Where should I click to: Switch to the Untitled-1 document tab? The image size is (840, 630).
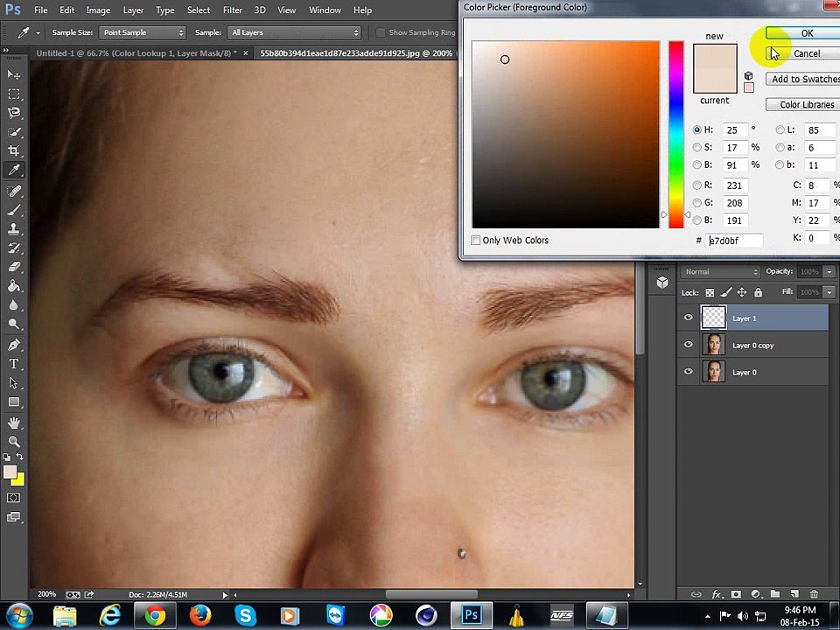[x=134, y=53]
